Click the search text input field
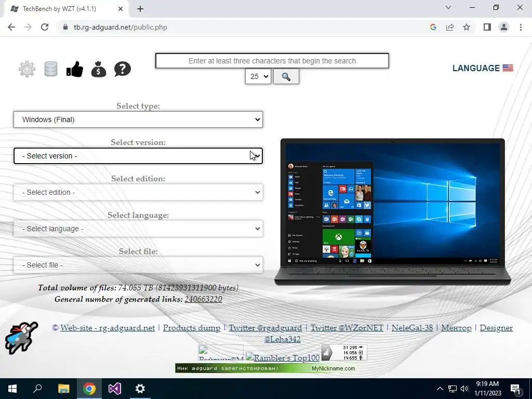Viewport: 532px width, 399px height. point(272,61)
